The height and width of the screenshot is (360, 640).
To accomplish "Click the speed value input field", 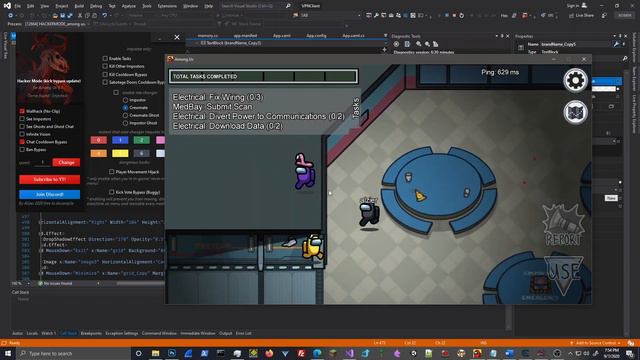I will [x=42, y=162].
